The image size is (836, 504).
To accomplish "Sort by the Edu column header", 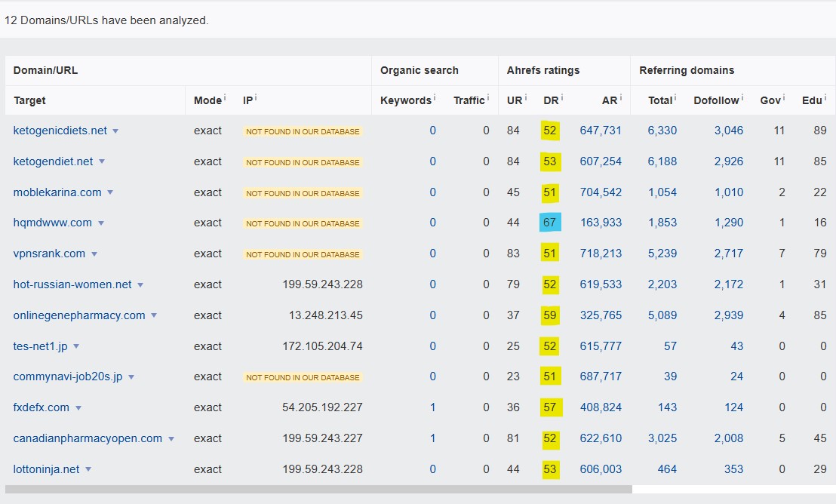I will pyautogui.click(x=812, y=101).
